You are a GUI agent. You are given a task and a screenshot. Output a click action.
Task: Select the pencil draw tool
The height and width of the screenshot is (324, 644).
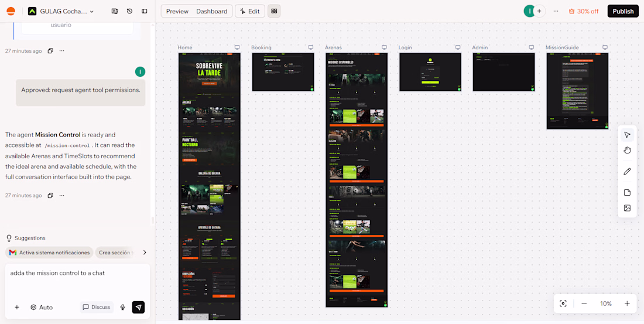pos(627,172)
